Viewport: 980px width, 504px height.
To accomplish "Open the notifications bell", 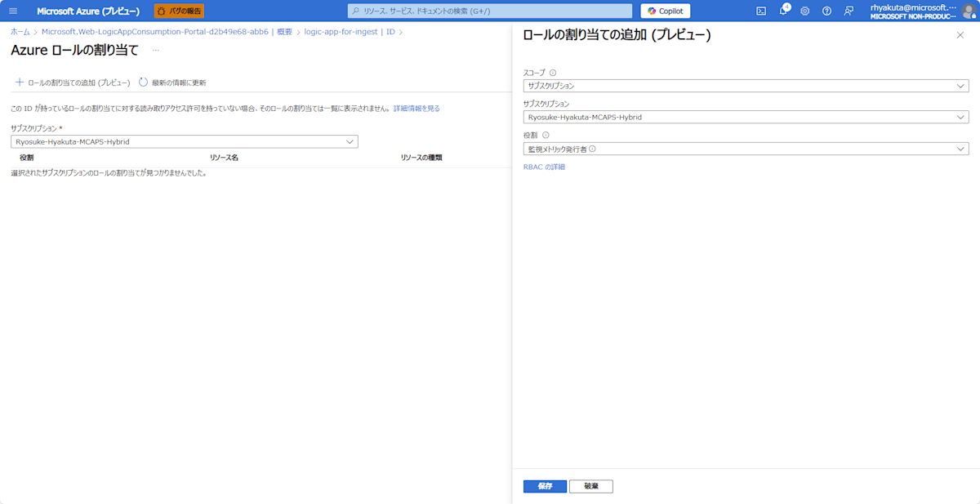I will point(783,11).
